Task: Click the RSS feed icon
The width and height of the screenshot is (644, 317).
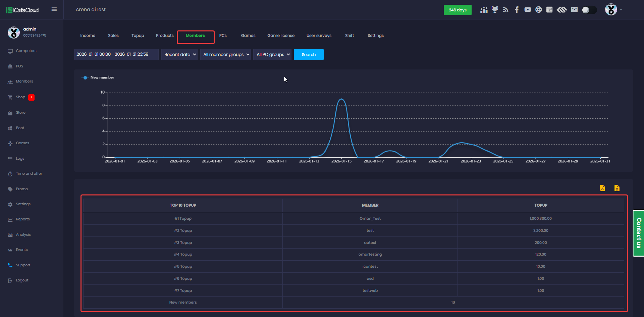Action: [x=505, y=10]
